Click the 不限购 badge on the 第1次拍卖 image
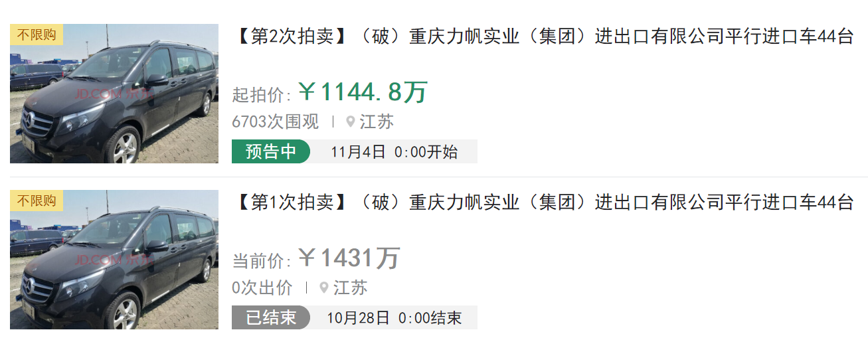This screenshot has height=338, width=868. point(37,201)
